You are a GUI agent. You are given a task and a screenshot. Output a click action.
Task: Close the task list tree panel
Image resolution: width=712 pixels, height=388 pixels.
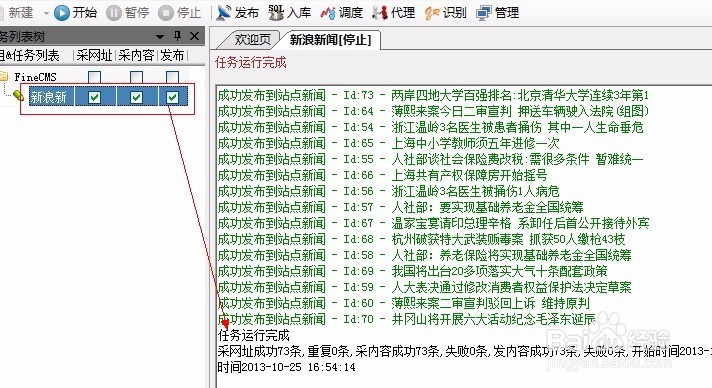coord(194,36)
